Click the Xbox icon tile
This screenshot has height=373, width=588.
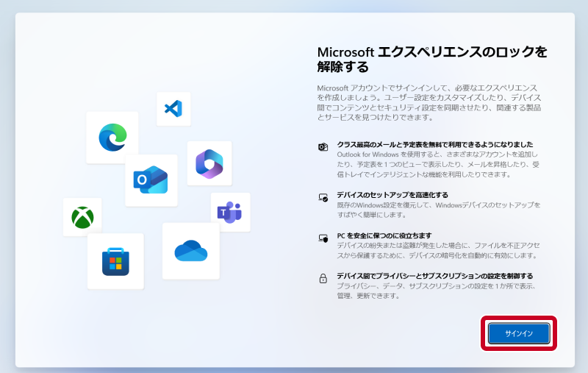(82, 217)
